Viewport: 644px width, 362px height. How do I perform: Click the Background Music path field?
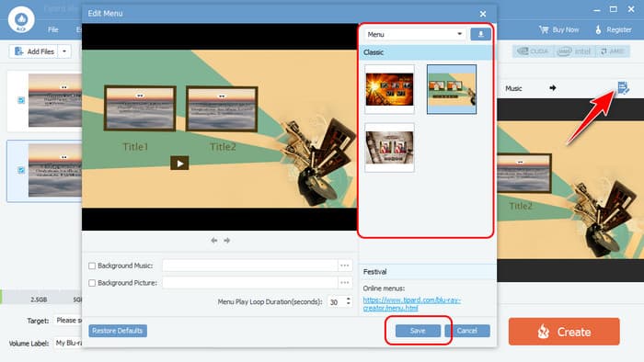click(249, 266)
